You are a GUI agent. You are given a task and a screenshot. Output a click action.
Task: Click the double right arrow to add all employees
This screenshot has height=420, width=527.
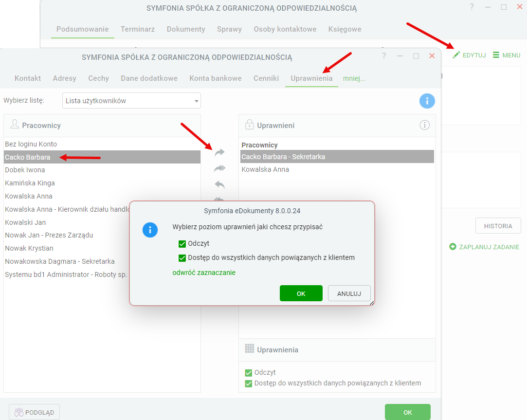219,168
